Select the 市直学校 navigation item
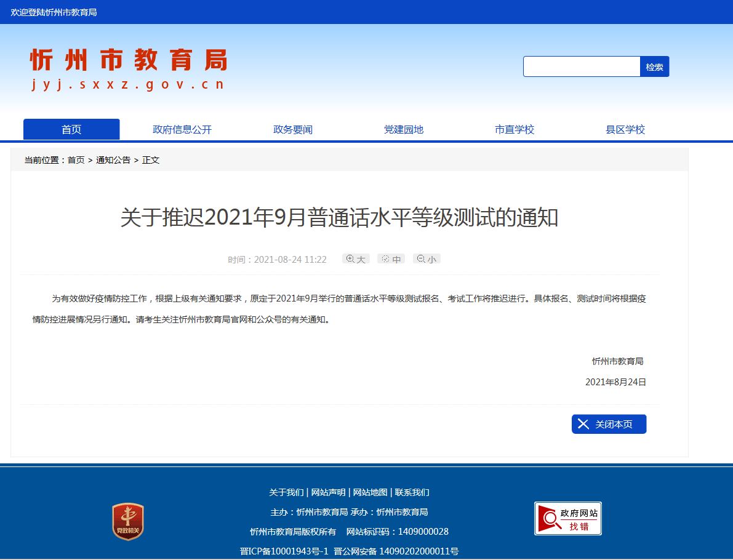Screen dimensions: 733x560 pyautogui.click(x=515, y=129)
